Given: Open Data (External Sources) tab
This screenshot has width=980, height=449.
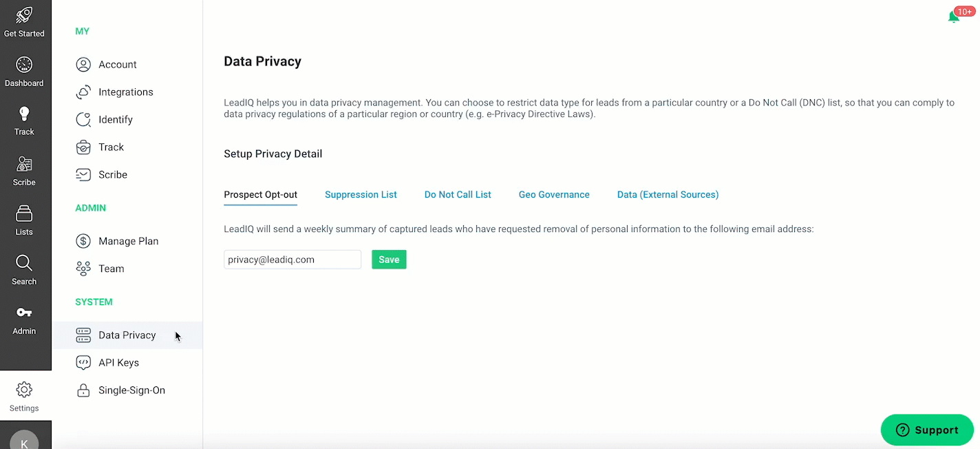Looking at the screenshot, I should click(668, 195).
